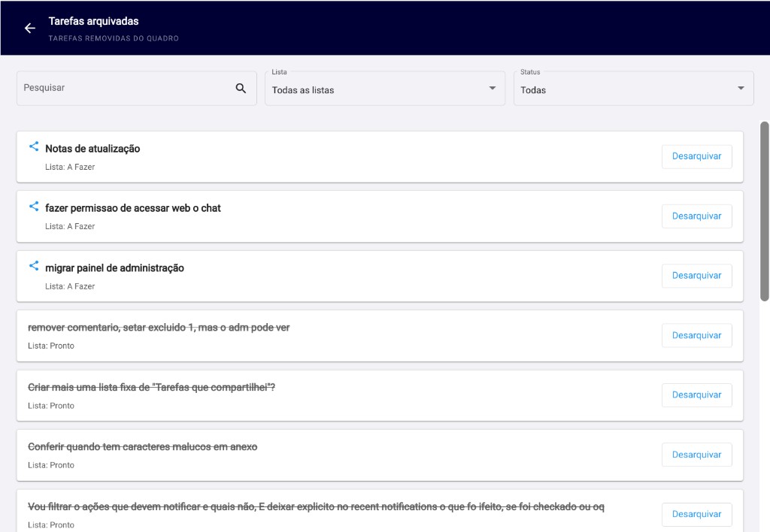Viewport: 770px width, 532px height.
Task: Click 'Tarefas arquivadas' header title
Action: (93, 21)
